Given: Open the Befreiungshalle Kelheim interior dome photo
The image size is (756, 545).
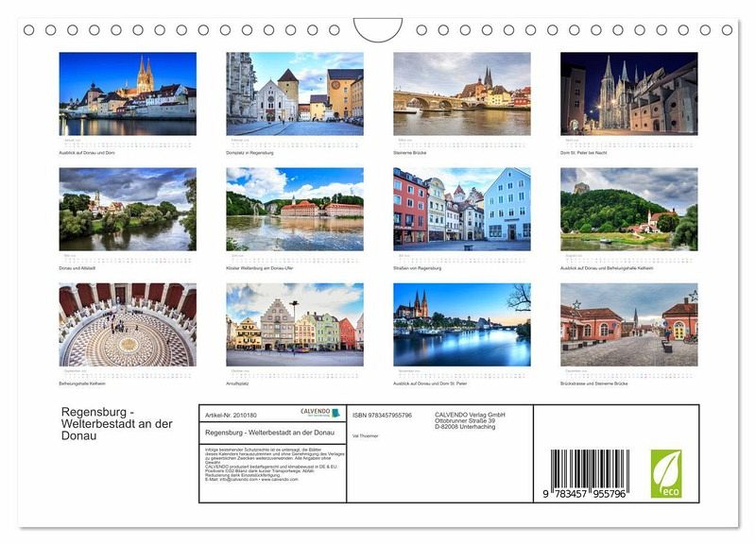Looking at the screenshot, I should [128, 324].
